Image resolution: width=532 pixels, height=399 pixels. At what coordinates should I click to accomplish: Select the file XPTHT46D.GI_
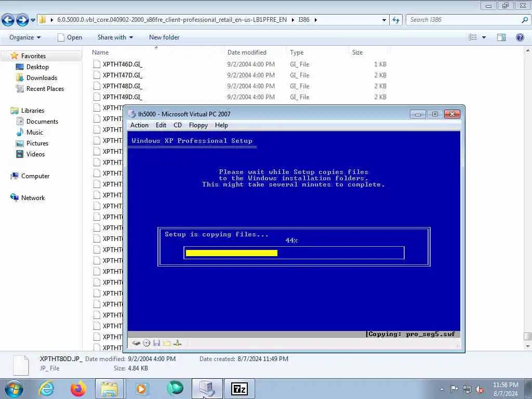(x=123, y=64)
